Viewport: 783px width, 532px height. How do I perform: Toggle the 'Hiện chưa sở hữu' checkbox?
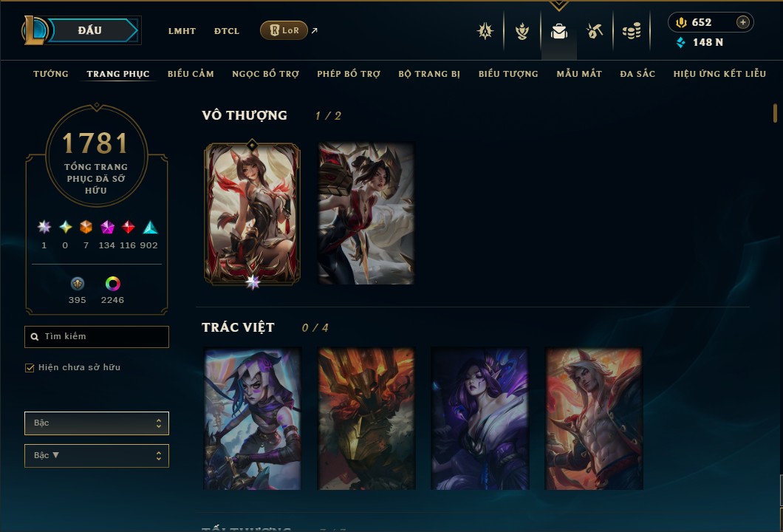[x=30, y=368]
